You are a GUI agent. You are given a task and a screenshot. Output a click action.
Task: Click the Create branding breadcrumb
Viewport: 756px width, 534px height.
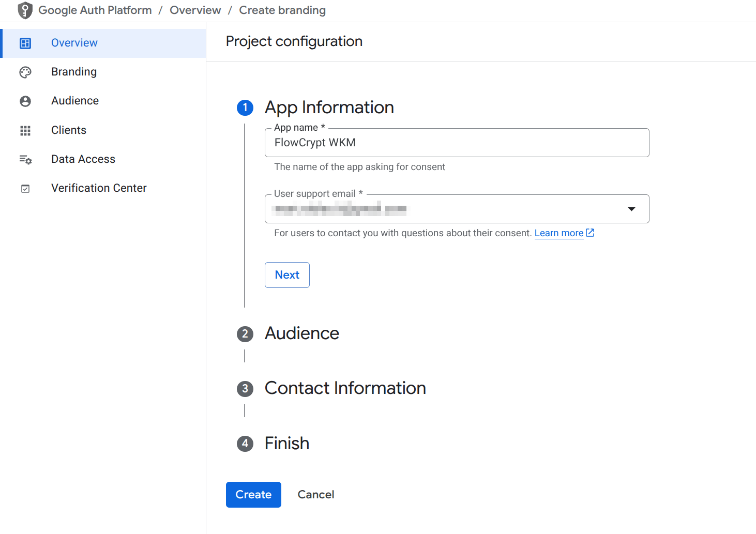(282, 10)
